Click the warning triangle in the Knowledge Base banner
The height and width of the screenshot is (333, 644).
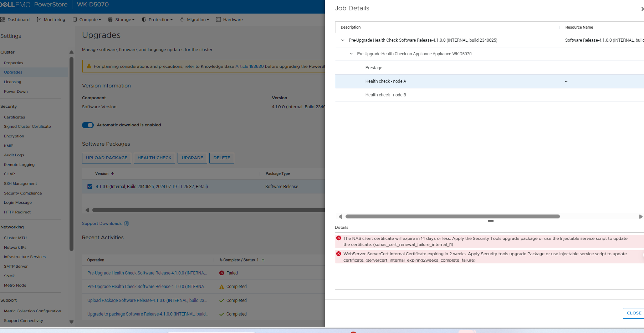pos(88,66)
